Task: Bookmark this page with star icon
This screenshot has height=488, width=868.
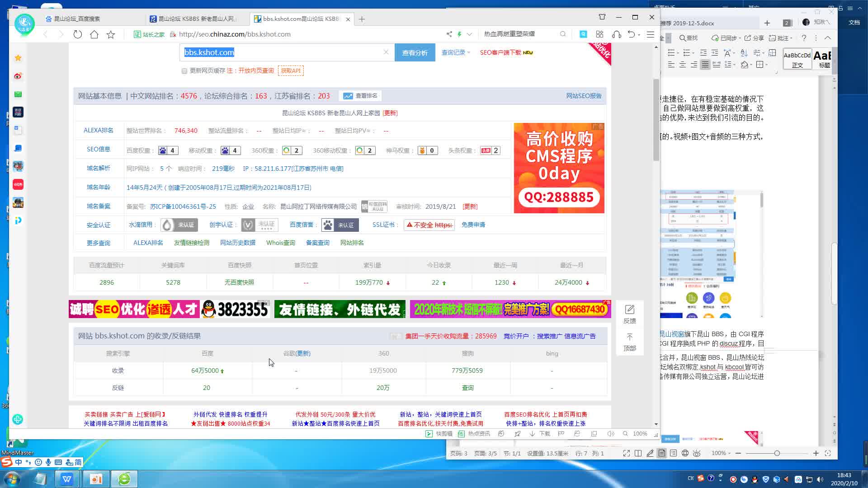Action: (x=111, y=34)
